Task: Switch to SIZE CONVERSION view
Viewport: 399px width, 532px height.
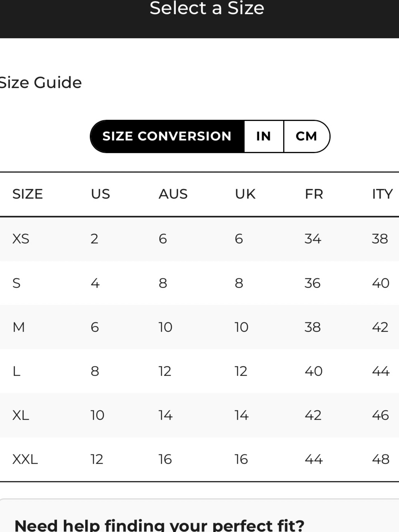Action: 167,136
